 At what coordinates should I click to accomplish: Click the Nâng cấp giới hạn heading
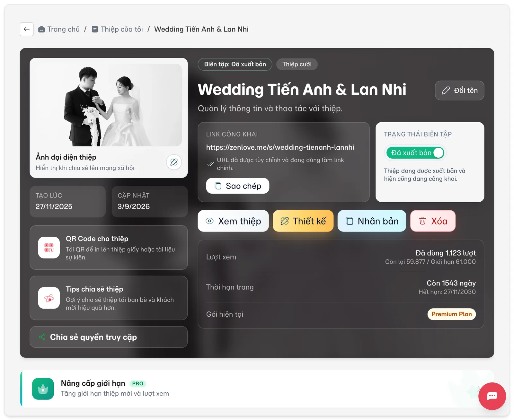click(93, 383)
